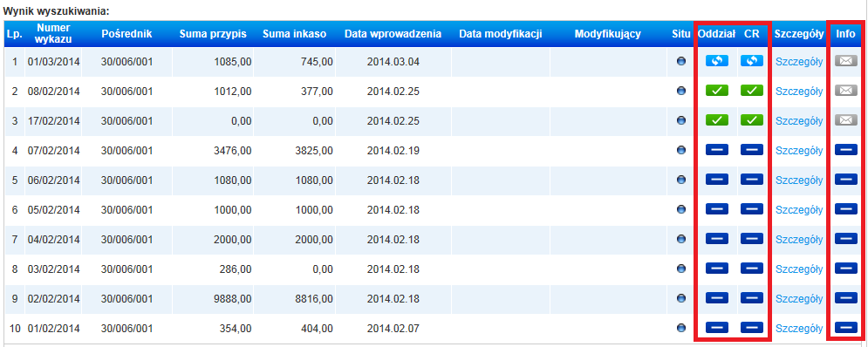Click Oddział dash icon for wykaz 06/02/2014
Screen dimensions: 868x347
pos(717,180)
